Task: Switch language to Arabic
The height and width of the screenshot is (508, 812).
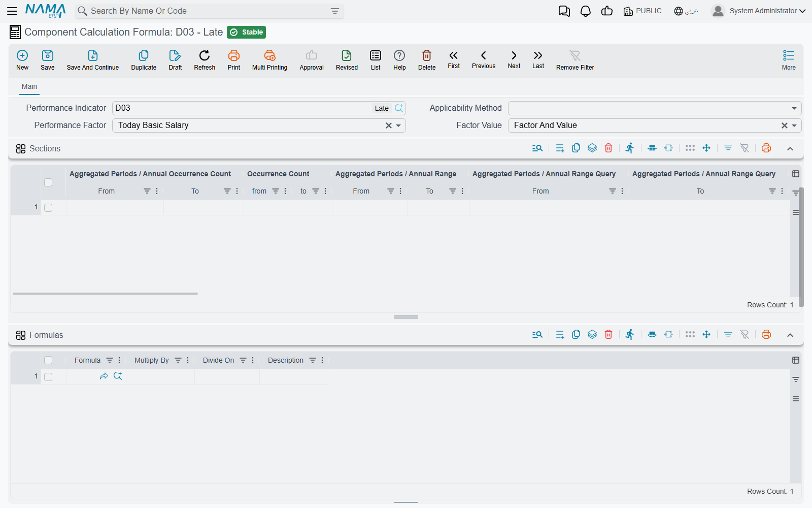Action: pos(686,11)
